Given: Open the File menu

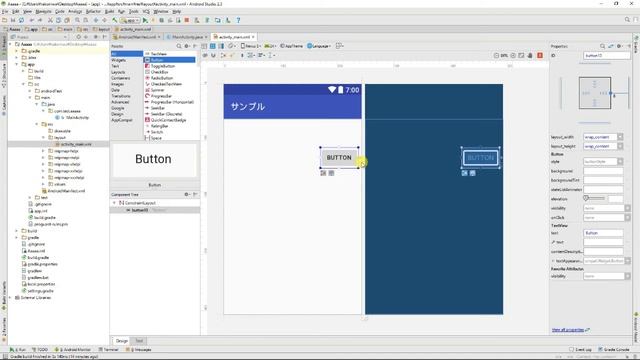Looking at the screenshot, I should [5, 11].
